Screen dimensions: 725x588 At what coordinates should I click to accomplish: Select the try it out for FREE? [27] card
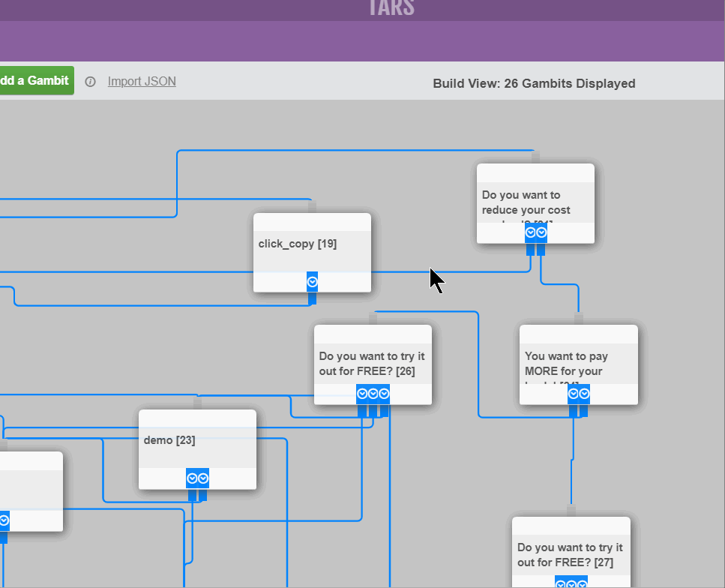[x=571, y=553]
